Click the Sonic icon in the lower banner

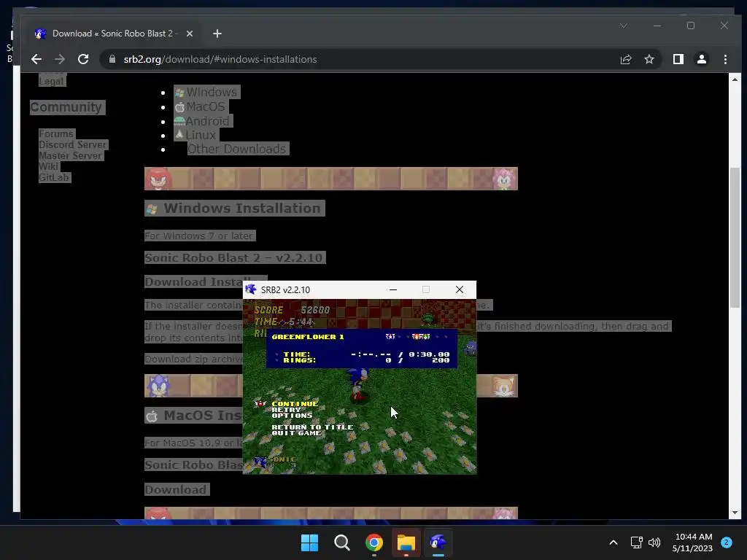click(x=158, y=386)
